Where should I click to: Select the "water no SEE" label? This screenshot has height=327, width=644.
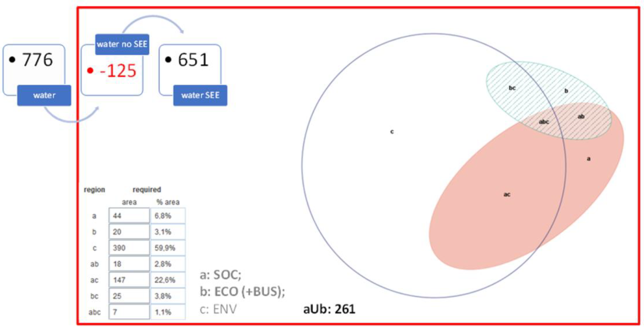click(122, 44)
